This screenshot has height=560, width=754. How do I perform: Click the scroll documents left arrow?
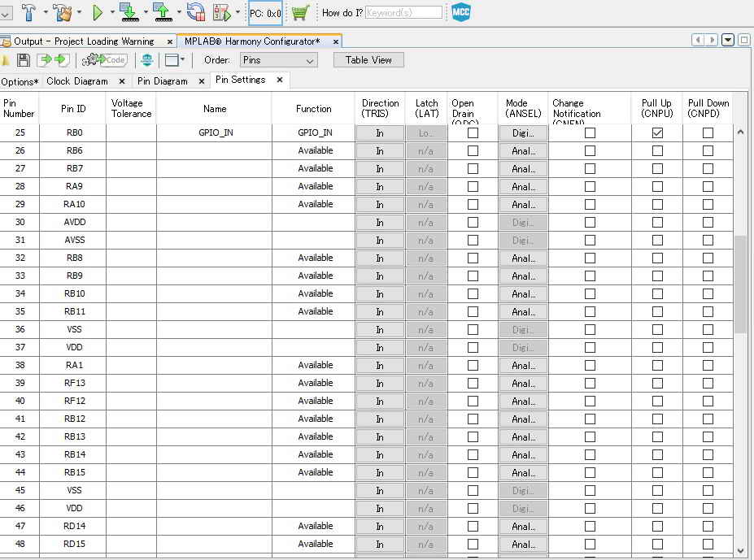tap(698, 40)
